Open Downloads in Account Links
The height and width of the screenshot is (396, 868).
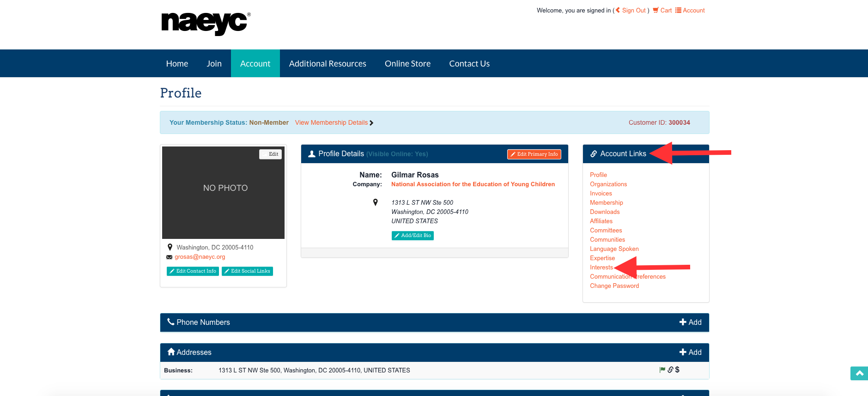pyautogui.click(x=605, y=212)
